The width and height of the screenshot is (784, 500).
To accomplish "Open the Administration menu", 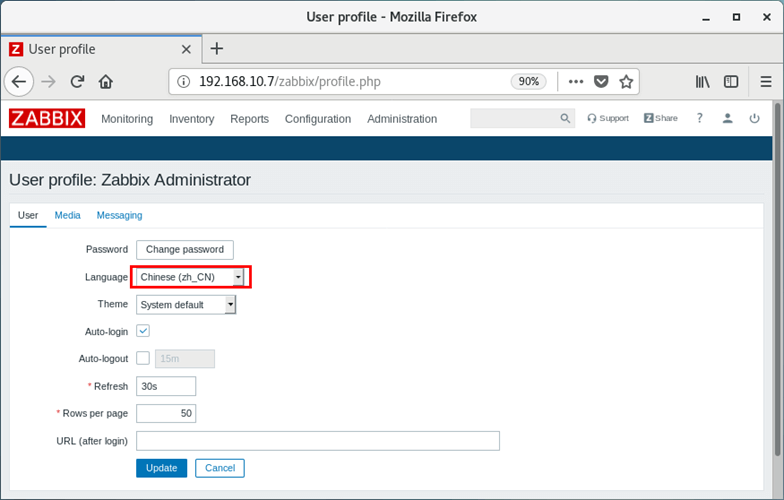I will (402, 119).
